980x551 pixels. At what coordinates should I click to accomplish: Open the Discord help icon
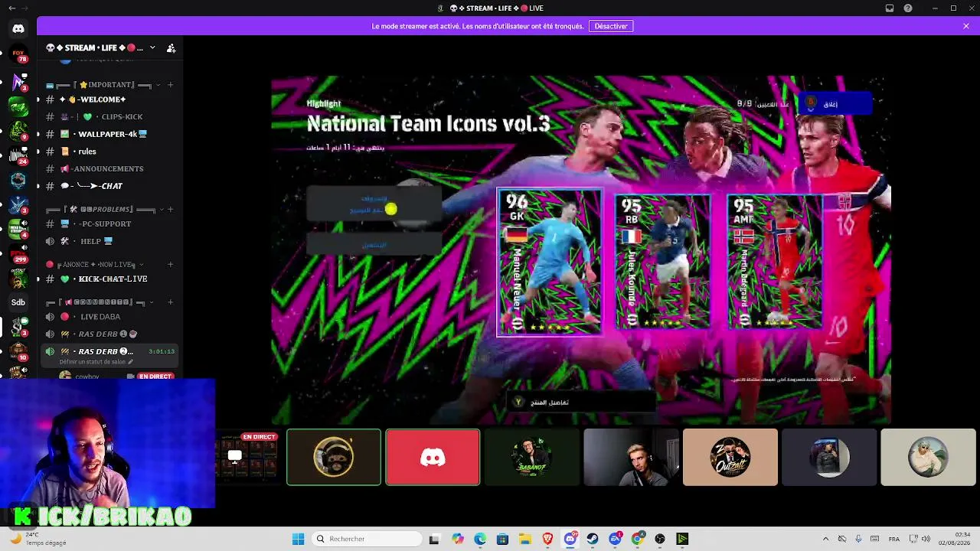point(908,8)
